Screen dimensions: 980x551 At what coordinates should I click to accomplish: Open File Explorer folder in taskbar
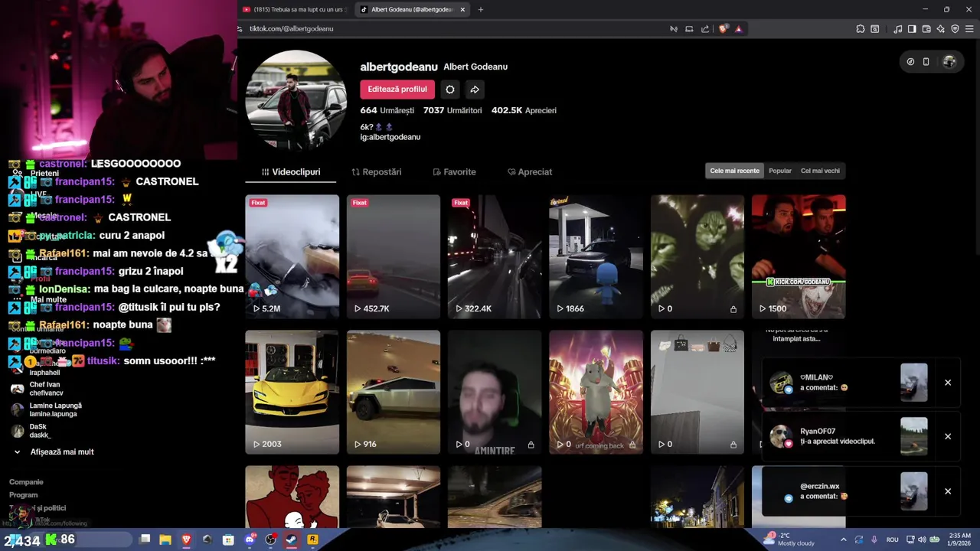pos(165,540)
